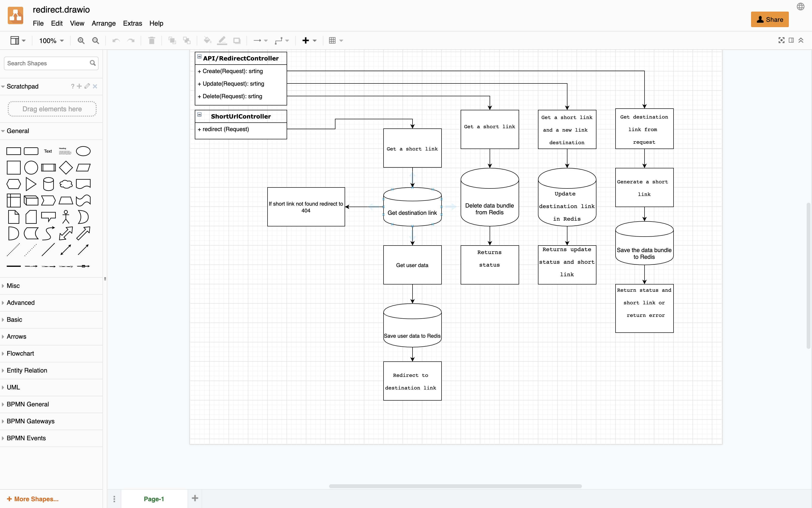The image size is (812, 508).
Task: Click the line color pencil icon
Action: [x=222, y=41]
